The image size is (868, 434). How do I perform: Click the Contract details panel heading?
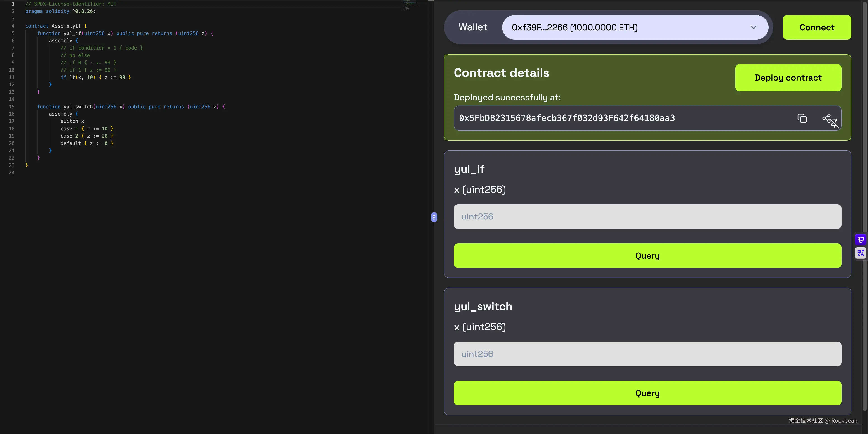[x=501, y=72]
